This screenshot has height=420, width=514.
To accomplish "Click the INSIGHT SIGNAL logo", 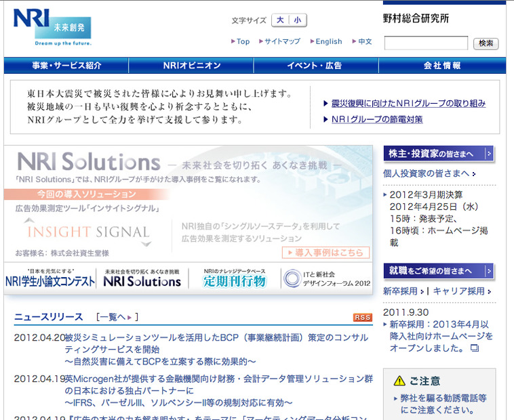I will (89, 232).
